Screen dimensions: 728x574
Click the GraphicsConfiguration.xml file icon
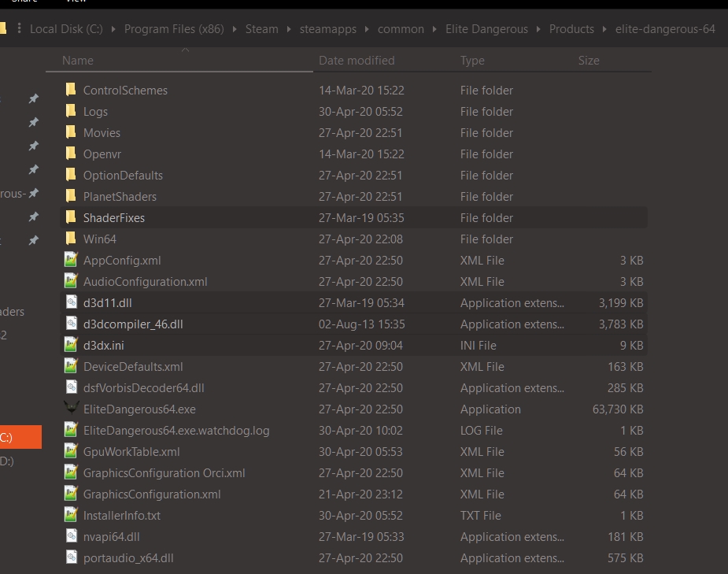coord(71,494)
